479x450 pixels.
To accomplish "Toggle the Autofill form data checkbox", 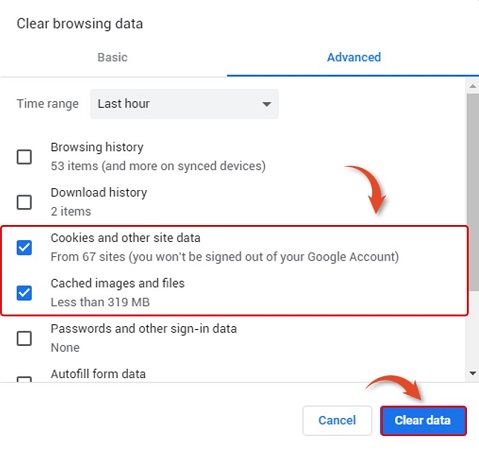I will click(x=24, y=379).
